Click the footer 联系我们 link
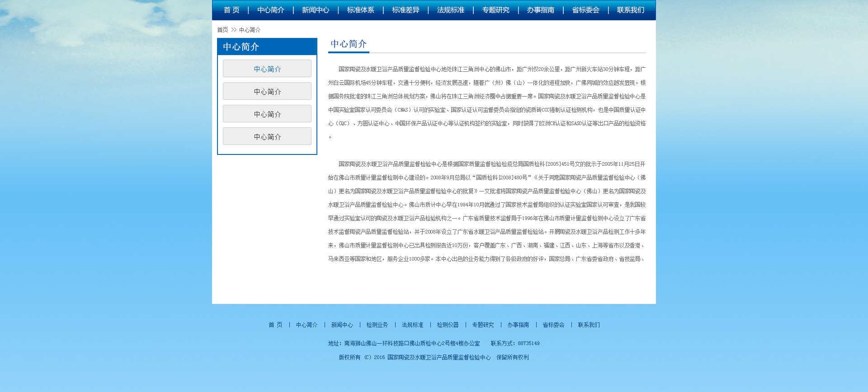This screenshot has width=868, height=392. click(589, 325)
